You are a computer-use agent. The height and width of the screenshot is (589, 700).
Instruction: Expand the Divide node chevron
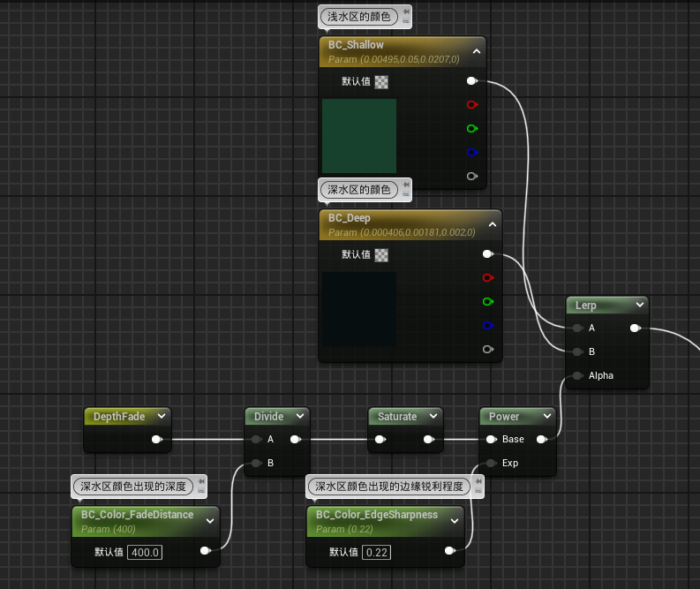(300, 417)
